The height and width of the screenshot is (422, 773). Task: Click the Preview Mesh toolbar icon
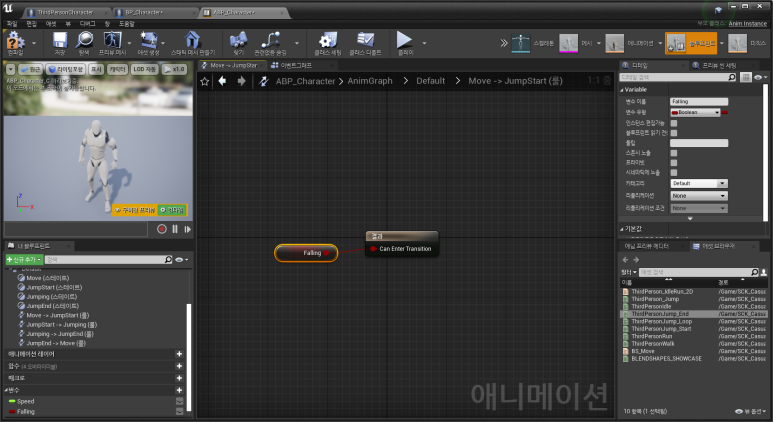tap(112, 40)
